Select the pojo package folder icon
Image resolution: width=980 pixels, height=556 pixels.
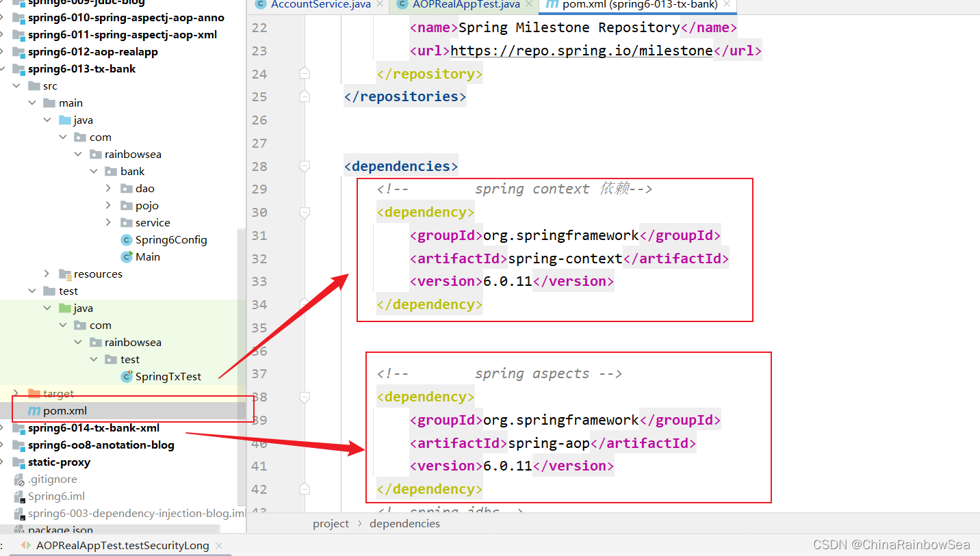126,205
